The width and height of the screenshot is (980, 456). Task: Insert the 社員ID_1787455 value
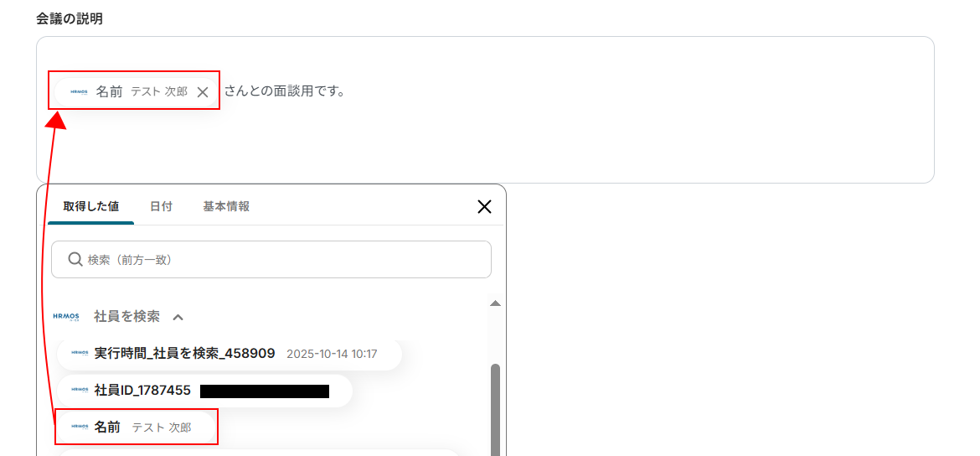pyautogui.click(x=204, y=391)
